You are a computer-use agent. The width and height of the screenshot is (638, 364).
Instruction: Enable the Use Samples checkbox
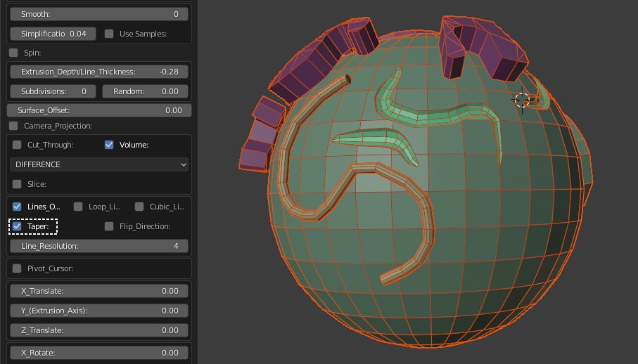click(x=109, y=34)
